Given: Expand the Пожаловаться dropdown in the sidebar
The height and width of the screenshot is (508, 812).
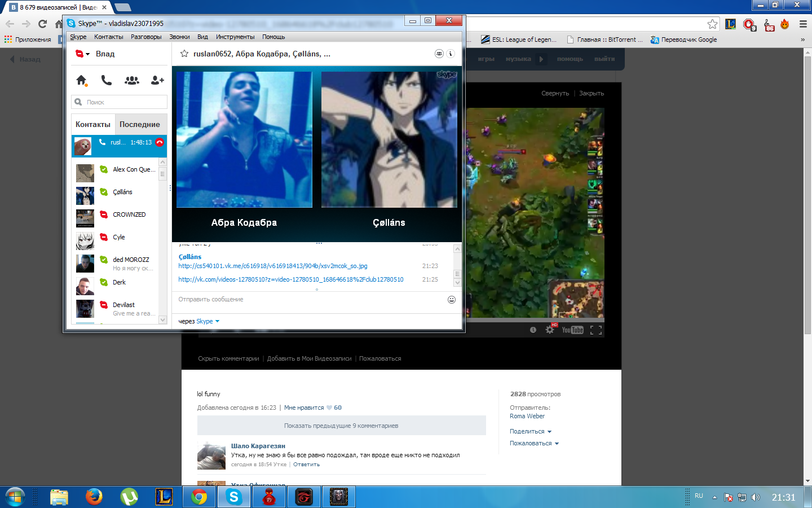Looking at the screenshot, I should [535, 443].
